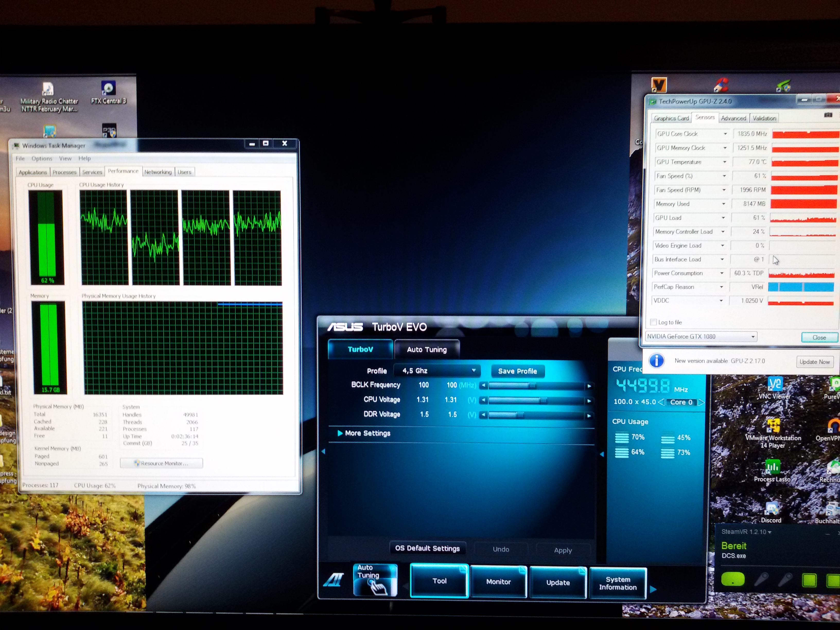This screenshot has height=630, width=840.
Task: Click OS Default Settings button
Action: (x=428, y=548)
